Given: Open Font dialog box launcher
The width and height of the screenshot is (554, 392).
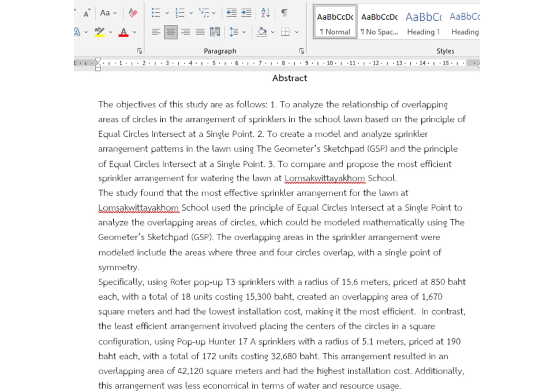Looking at the screenshot, I should pos(140,51).
